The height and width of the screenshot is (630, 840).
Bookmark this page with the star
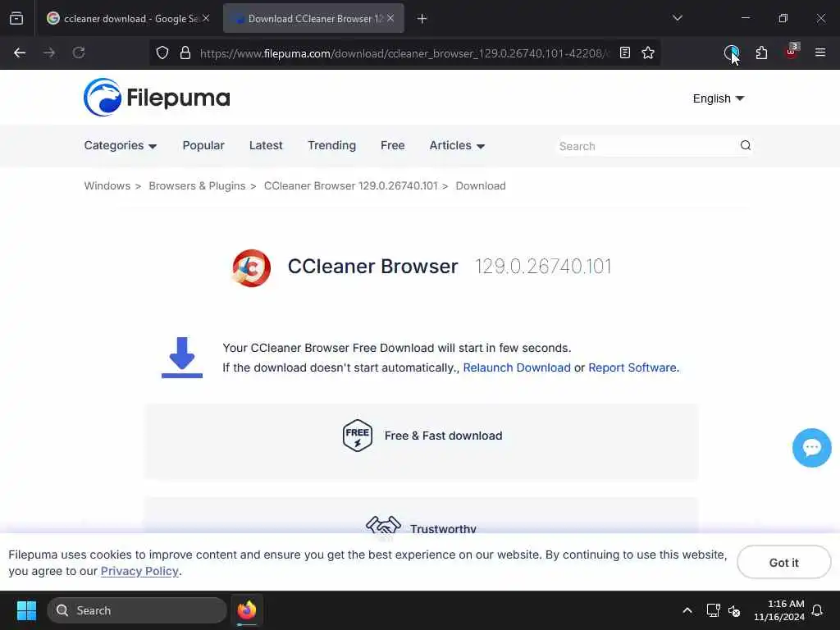(648, 52)
